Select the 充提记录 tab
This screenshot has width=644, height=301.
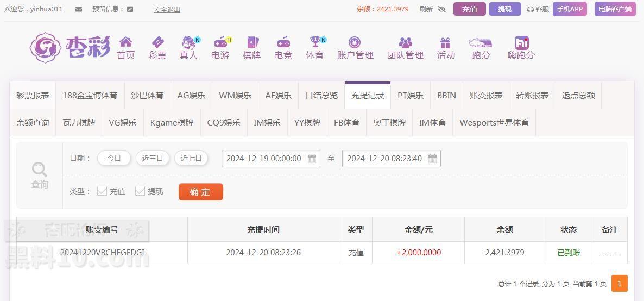click(x=368, y=96)
